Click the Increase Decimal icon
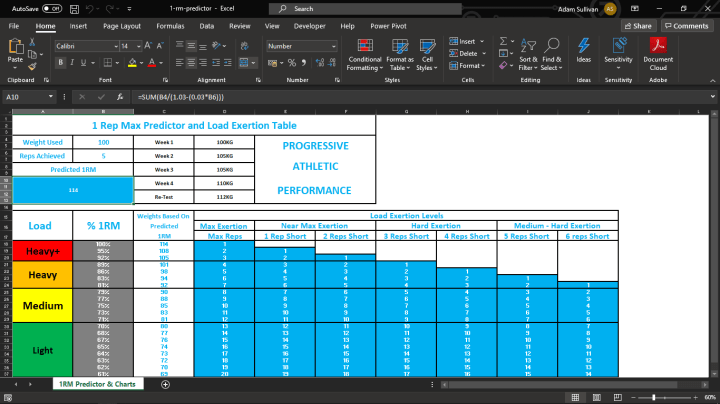 320,63
